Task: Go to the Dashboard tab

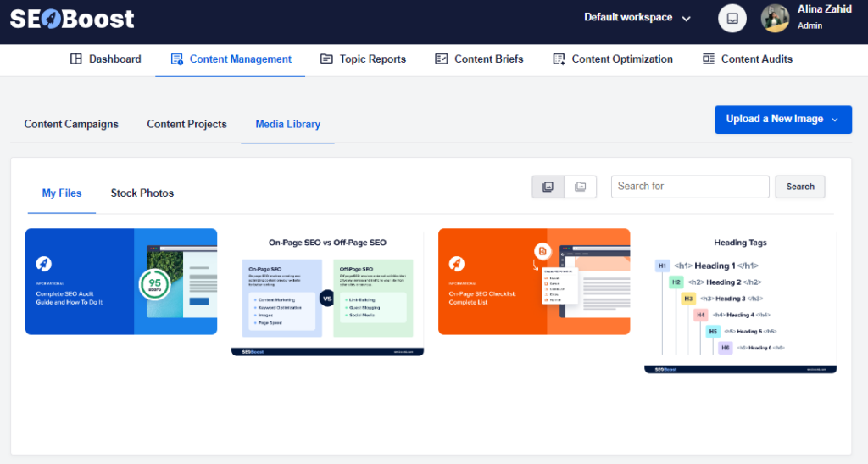Action: tap(106, 59)
